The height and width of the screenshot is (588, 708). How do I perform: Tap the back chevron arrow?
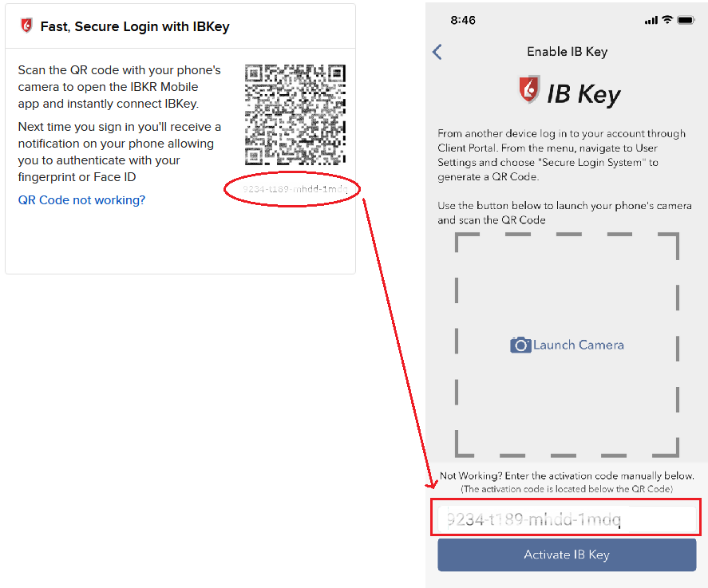click(x=437, y=52)
